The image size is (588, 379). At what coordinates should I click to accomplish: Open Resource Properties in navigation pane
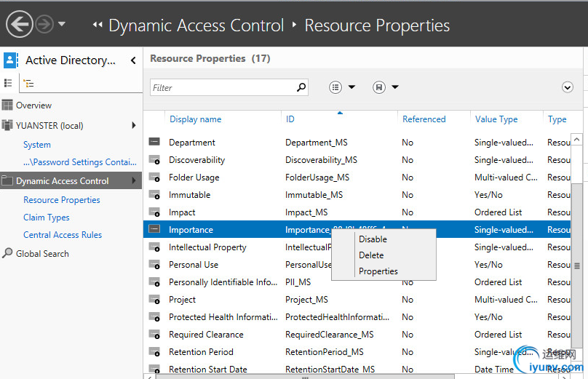pyautogui.click(x=62, y=200)
